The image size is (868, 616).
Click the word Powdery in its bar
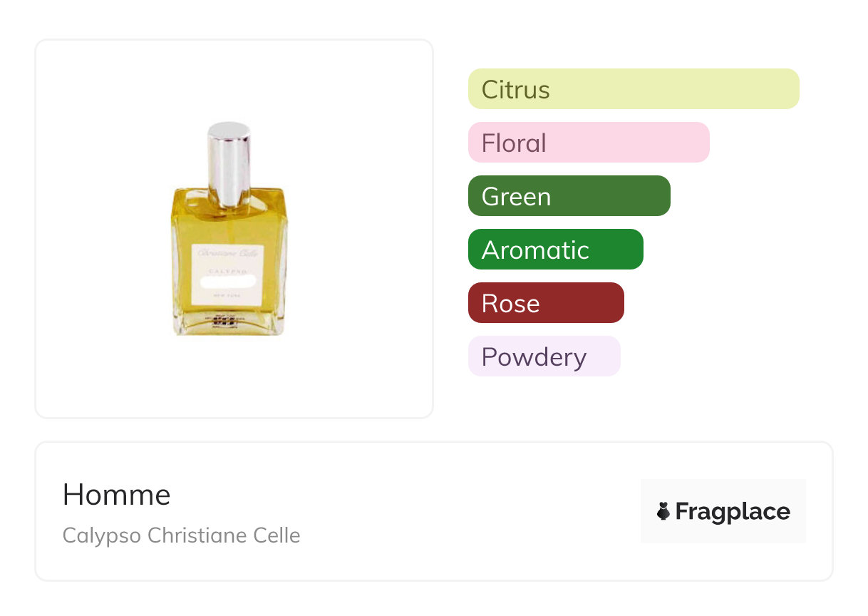[x=534, y=357]
